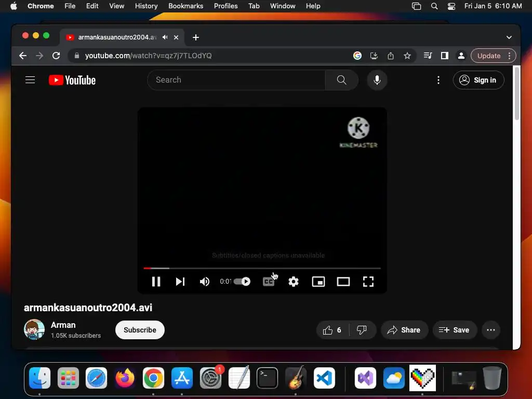Open the Tab menu
The height and width of the screenshot is (399, 532).
coord(254,6)
